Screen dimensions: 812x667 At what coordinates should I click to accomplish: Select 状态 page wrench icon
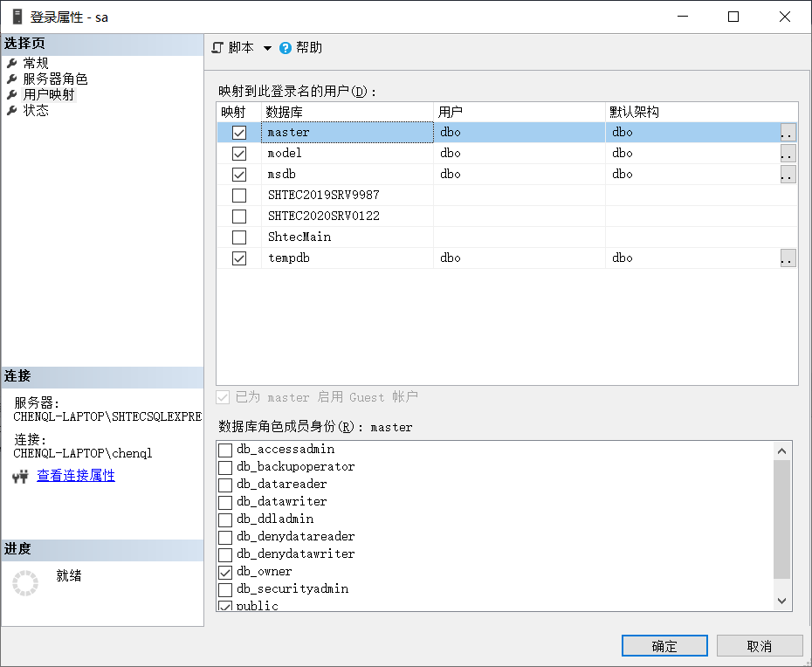click(11, 111)
